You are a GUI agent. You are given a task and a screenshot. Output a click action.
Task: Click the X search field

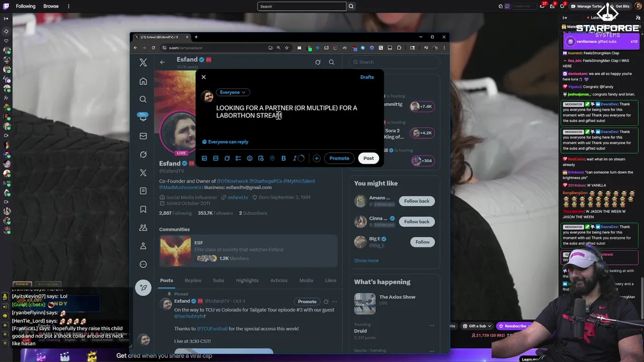click(x=395, y=62)
